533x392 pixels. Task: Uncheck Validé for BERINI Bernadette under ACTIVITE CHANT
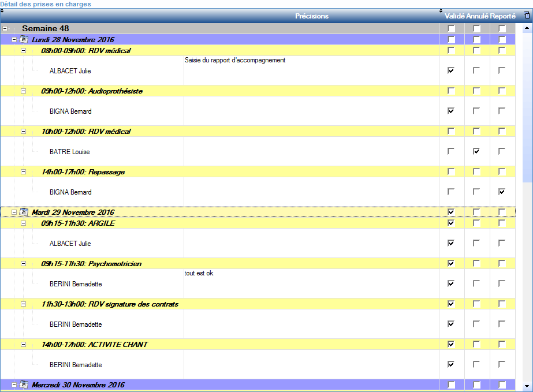[x=451, y=364]
